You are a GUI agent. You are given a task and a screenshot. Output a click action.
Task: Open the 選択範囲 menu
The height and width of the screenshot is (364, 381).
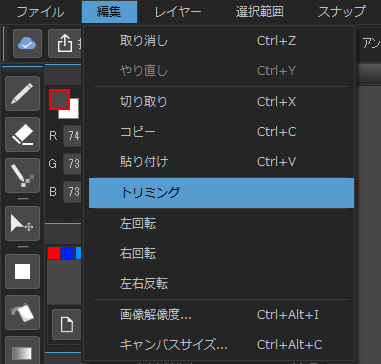[260, 12]
